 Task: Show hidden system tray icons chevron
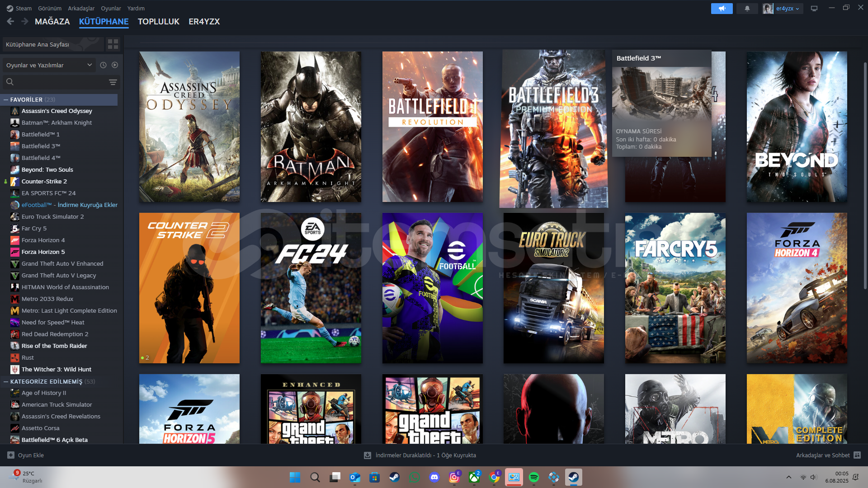[x=788, y=477]
